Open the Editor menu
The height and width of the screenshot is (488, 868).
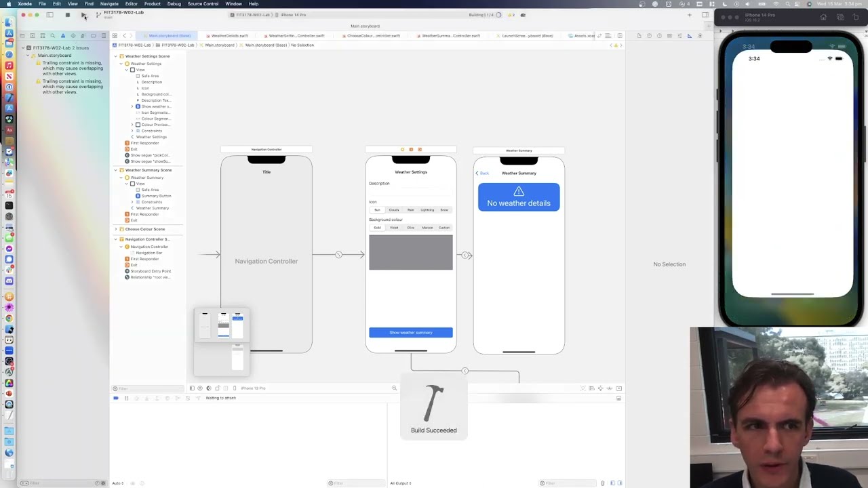tap(132, 3)
